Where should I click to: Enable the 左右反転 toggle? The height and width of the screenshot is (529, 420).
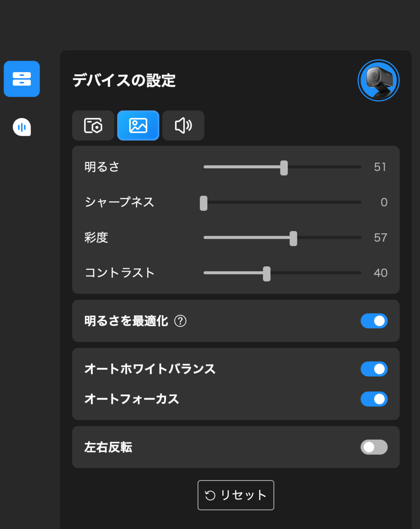click(374, 447)
